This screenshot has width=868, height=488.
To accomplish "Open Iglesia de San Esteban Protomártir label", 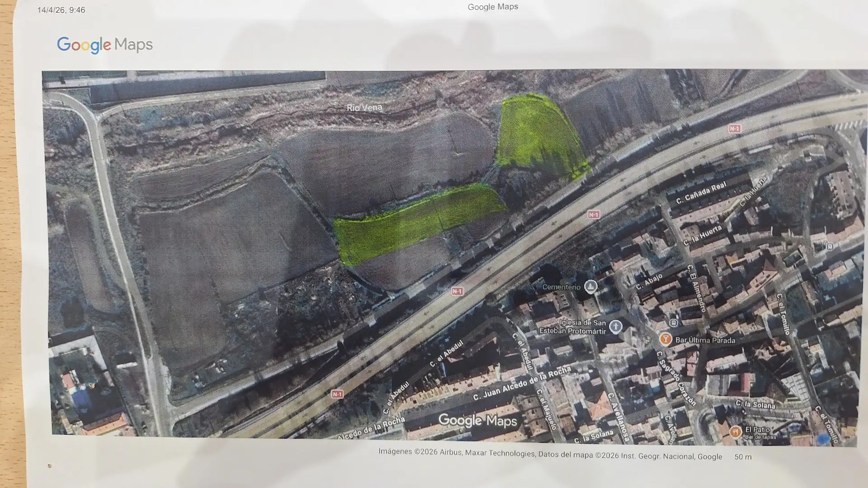I will 573,327.
